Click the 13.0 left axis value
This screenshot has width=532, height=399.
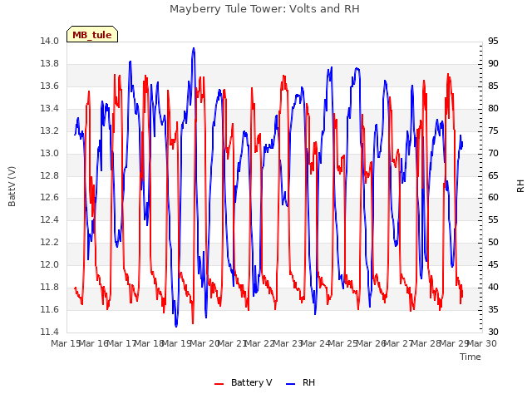point(50,153)
